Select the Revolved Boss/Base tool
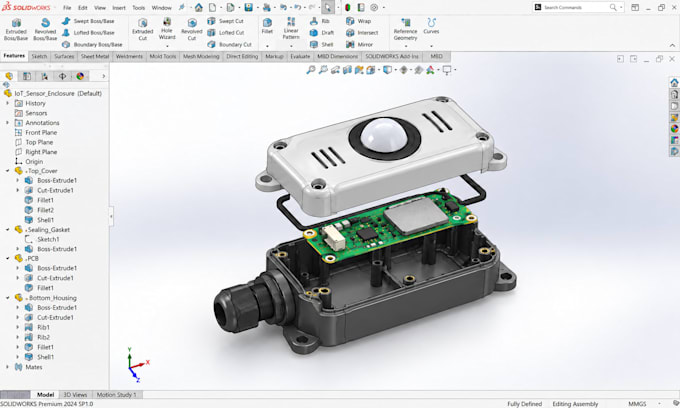 (x=45, y=29)
